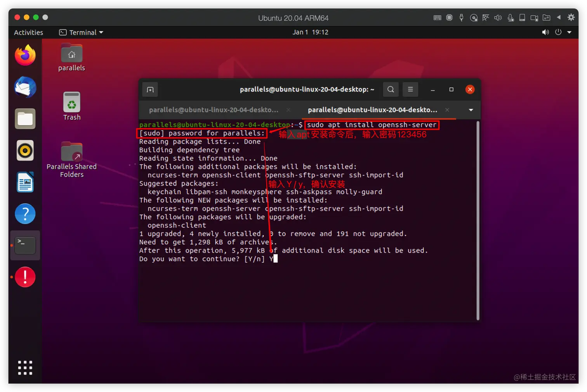Select the Parallels Shared Folders desktop icon
The width and height of the screenshot is (587, 392).
coord(72,160)
